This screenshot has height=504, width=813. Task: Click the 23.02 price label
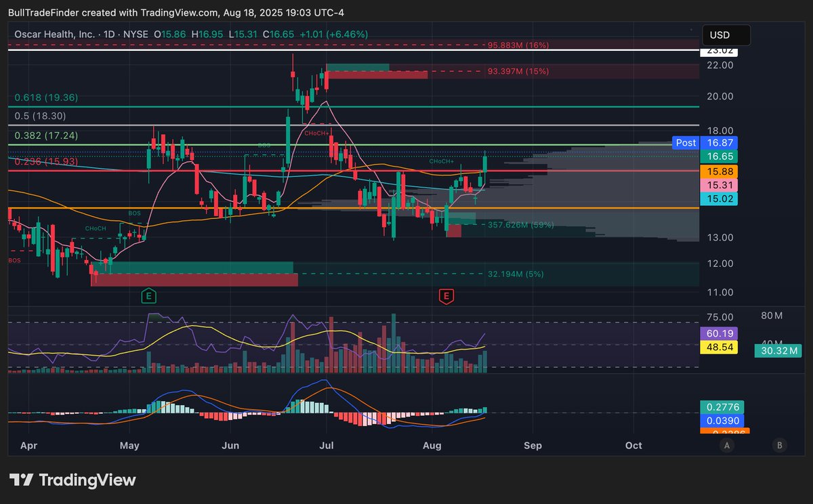pos(719,50)
